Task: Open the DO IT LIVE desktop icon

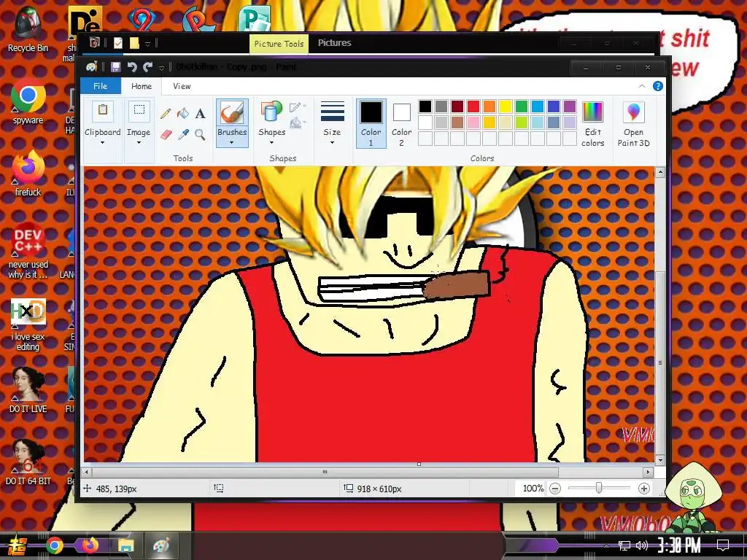Action: click(28, 390)
